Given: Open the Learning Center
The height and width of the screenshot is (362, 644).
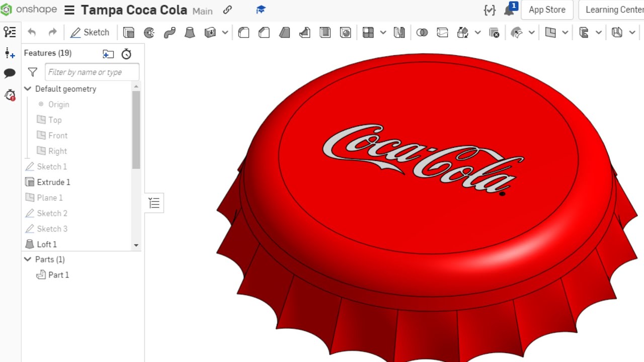Looking at the screenshot, I should tap(614, 10).
